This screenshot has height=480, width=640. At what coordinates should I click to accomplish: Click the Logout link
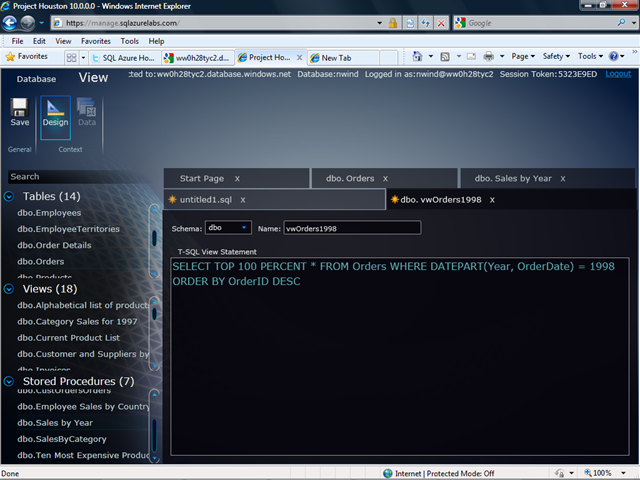click(x=618, y=74)
